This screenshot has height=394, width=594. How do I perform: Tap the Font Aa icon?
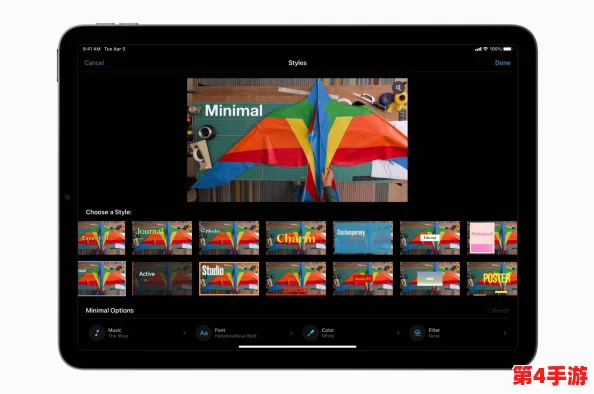pos(204,333)
